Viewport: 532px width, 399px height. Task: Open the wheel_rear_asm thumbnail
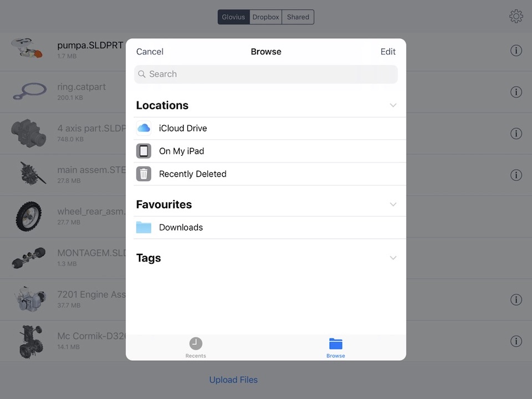(x=29, y=217)
